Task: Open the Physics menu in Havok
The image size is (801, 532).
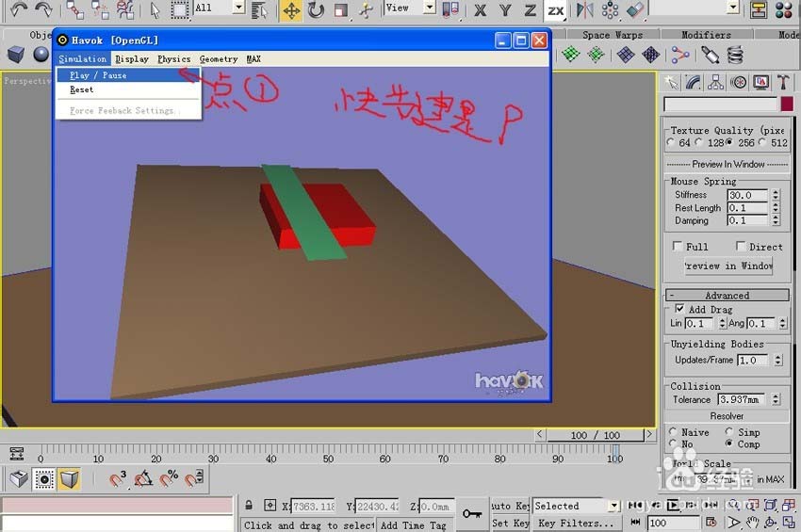Action: point(173,58)
